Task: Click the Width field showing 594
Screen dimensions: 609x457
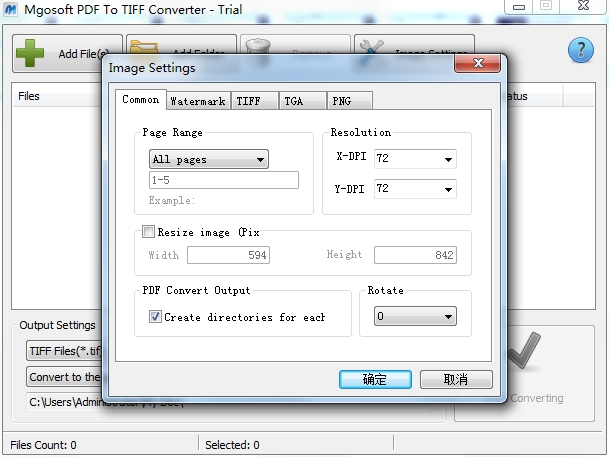Action: [x=228, y=255]
